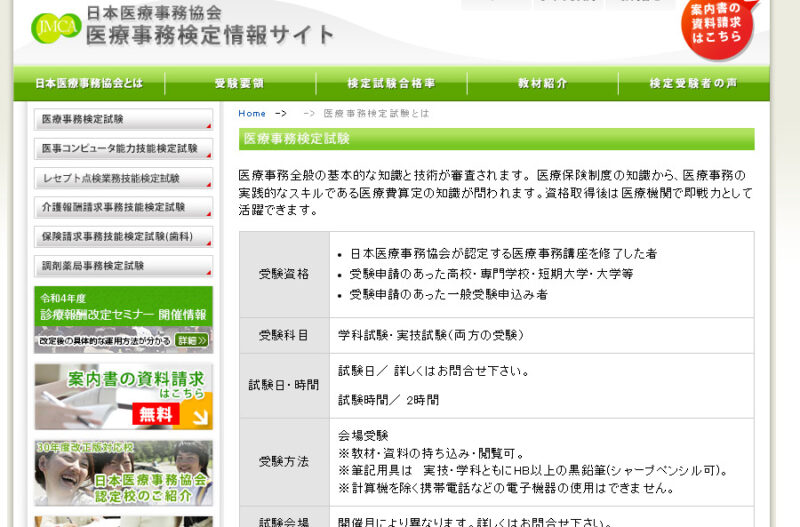Open the 認定校のご紹介 photo banner

pos(123,473)
